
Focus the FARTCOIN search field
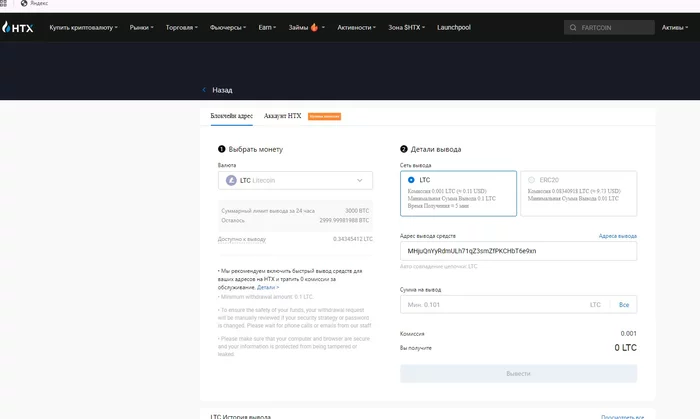click(609, 28)
